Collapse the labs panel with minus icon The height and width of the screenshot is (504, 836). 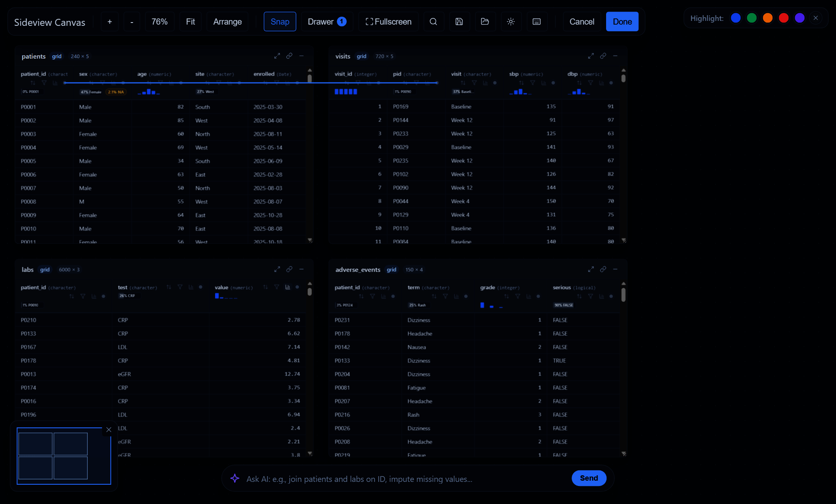[x=302, y=269]
